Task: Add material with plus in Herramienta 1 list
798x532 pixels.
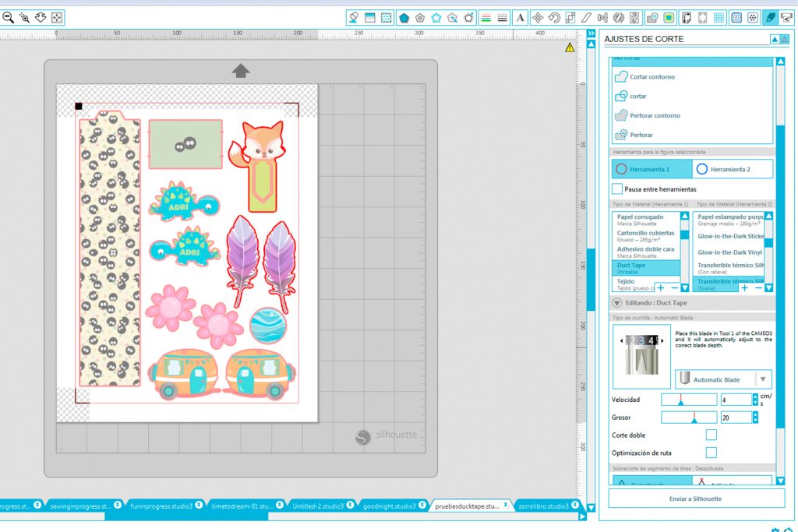Action: (661, 288)
